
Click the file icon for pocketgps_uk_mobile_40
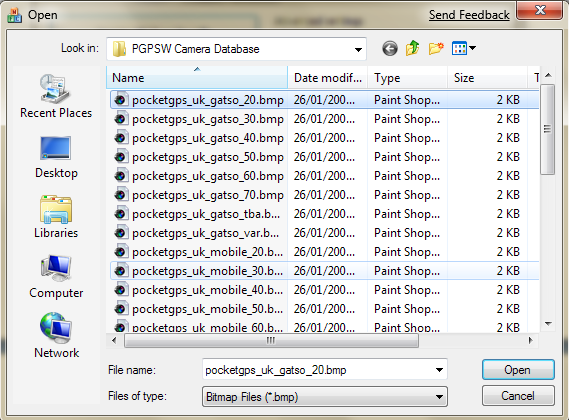pos(121,290)
